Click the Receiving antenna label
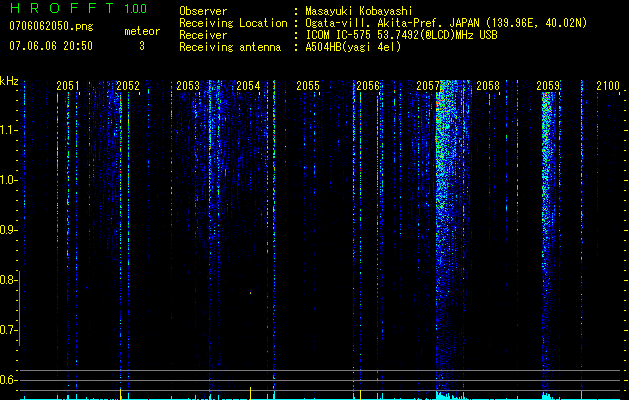Viewport: 629px width, 400px height. click(x=230, y=47)
